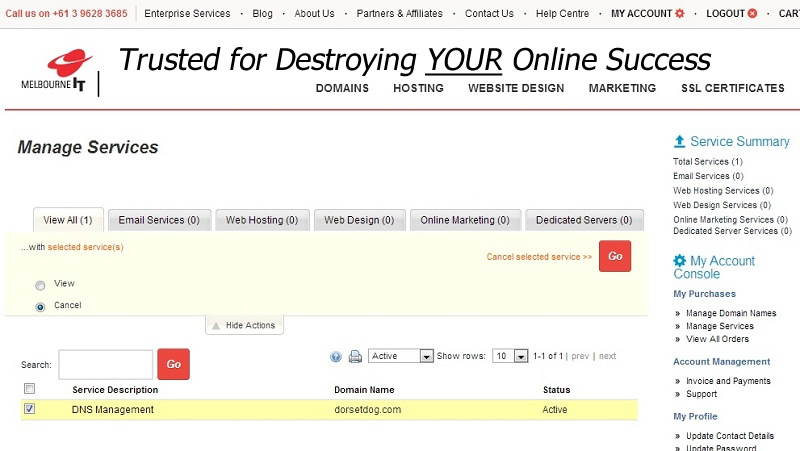Viewport: 800px width, 451px height.
Task: Select the View radio button
Action: pyautogui.click(x=40, y=285)
